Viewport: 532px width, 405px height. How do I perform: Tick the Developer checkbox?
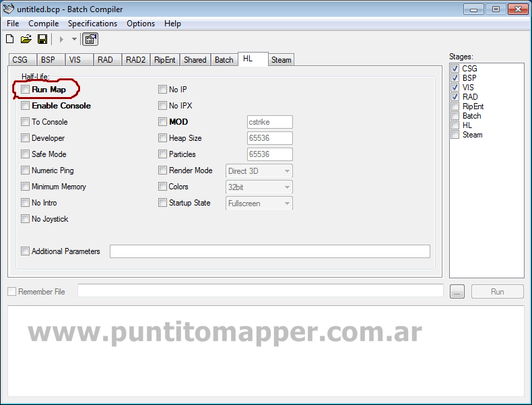point(25,138)
